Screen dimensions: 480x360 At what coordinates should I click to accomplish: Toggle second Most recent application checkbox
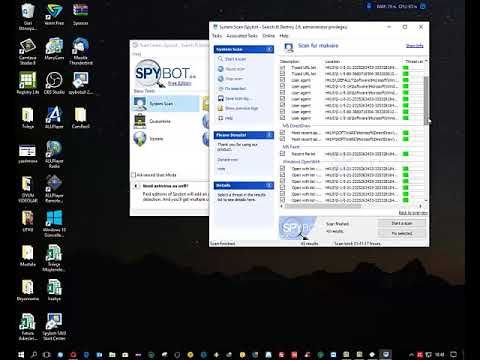tap(282, 139)
